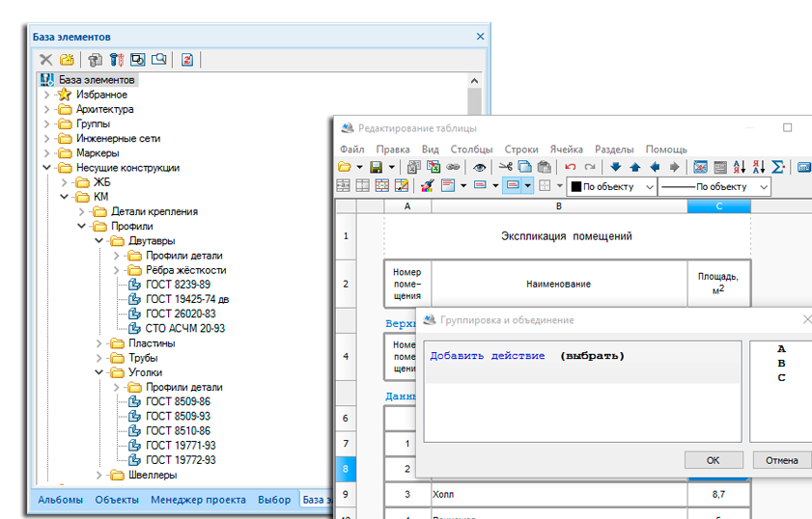This screenshot has width=812, height=519.
Task: Click the Я-А descending sort icon
Action: [x=759, y=167]
